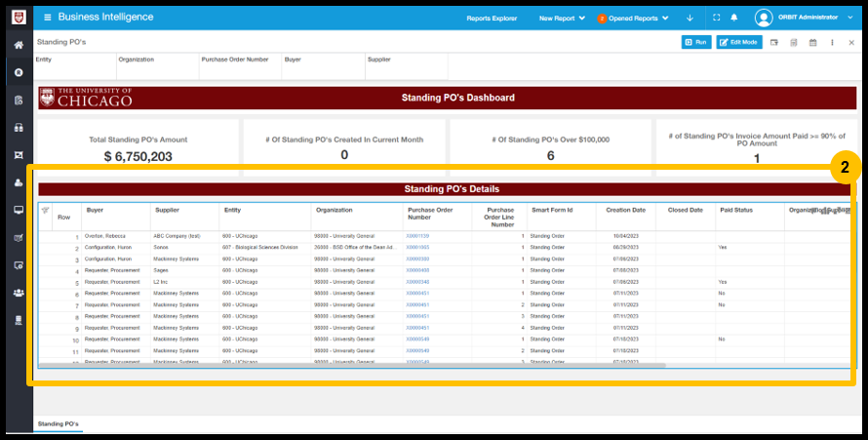Open the users group icon in sidebar
This screenshot has width=868, height=440.
19,293
